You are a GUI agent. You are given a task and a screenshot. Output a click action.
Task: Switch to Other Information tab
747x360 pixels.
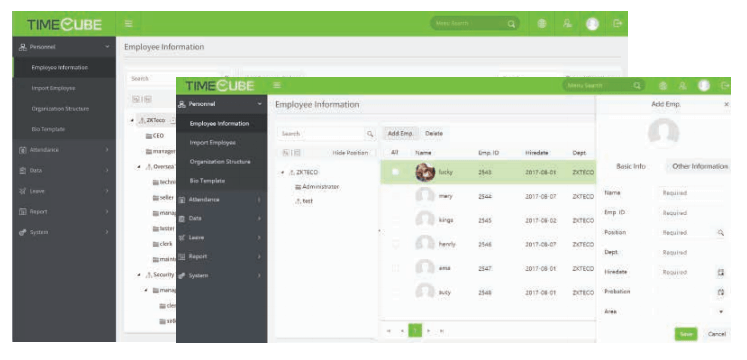[x=699, y=167]
